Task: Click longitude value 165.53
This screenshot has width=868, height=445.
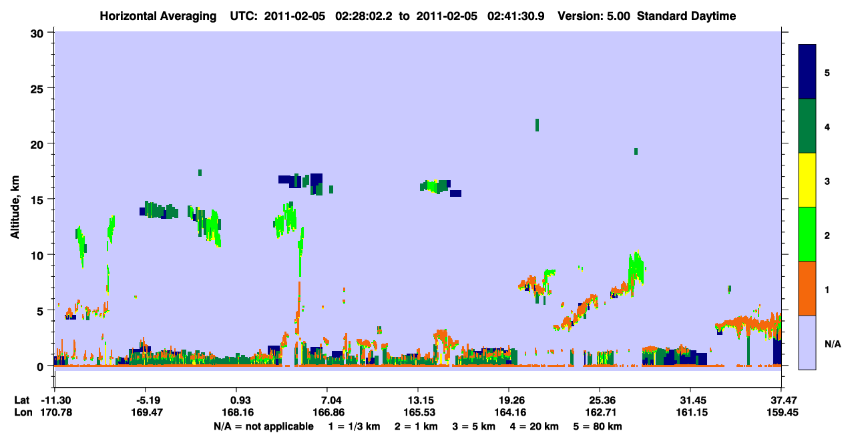Action: [x=418, y=413]
